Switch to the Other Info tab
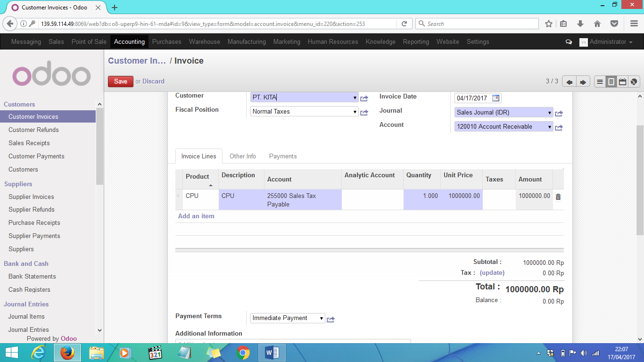Viewport: 644px width, 362px height. [243, 156]
